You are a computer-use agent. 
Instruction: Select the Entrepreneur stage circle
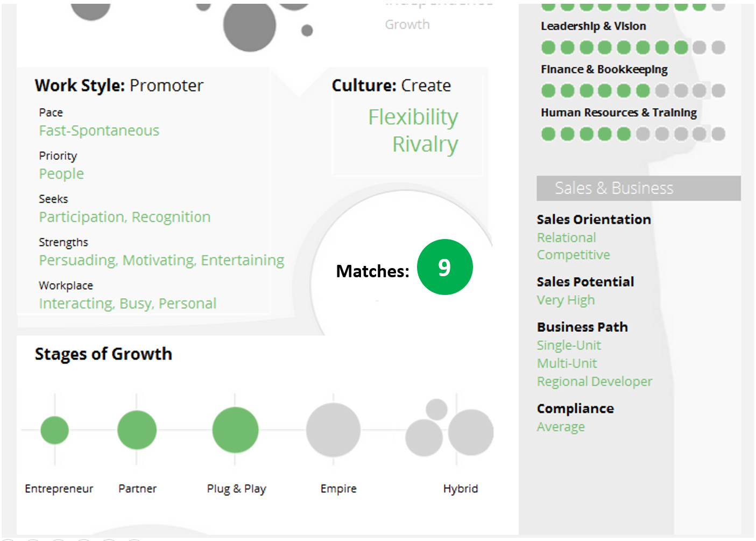click(55, 430)
